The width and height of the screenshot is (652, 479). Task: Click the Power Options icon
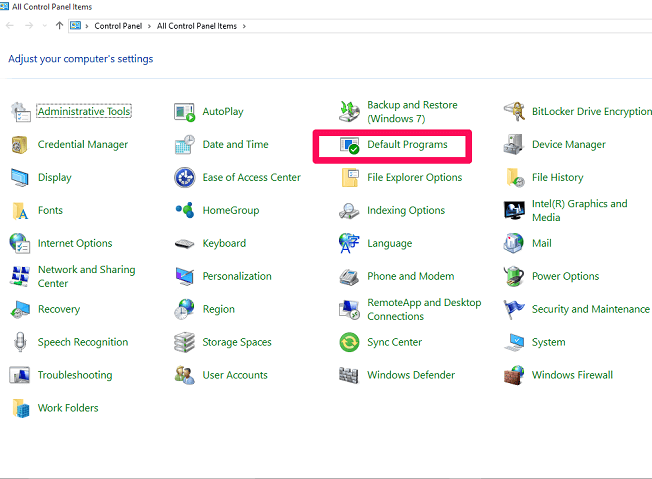click(514, 277)
